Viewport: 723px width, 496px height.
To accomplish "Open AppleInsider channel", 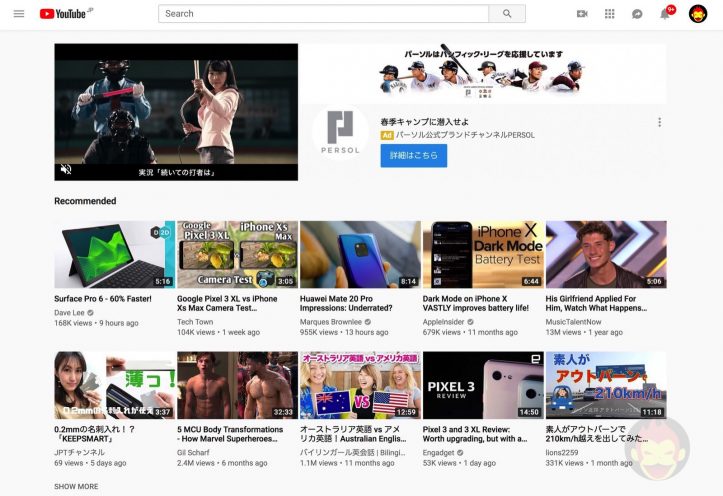I will pos(443,322).
